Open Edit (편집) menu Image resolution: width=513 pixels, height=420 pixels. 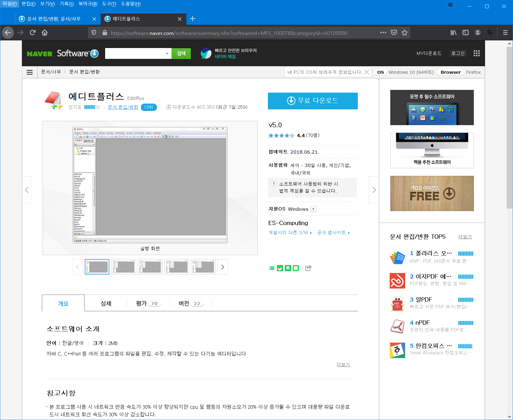tap(29, 4)
